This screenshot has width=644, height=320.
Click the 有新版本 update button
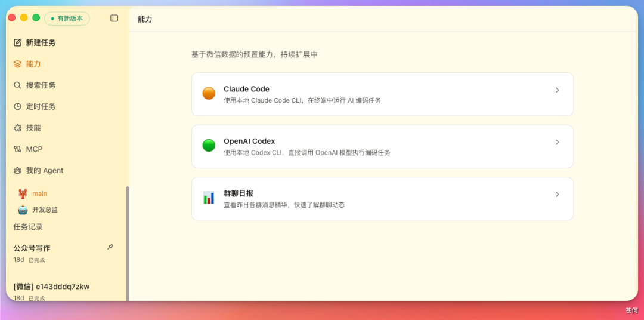tap(67, 19)
